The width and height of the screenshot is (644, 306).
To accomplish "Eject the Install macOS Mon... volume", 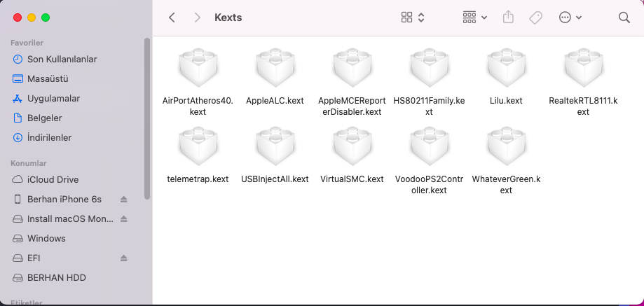I will pos(124,219).
